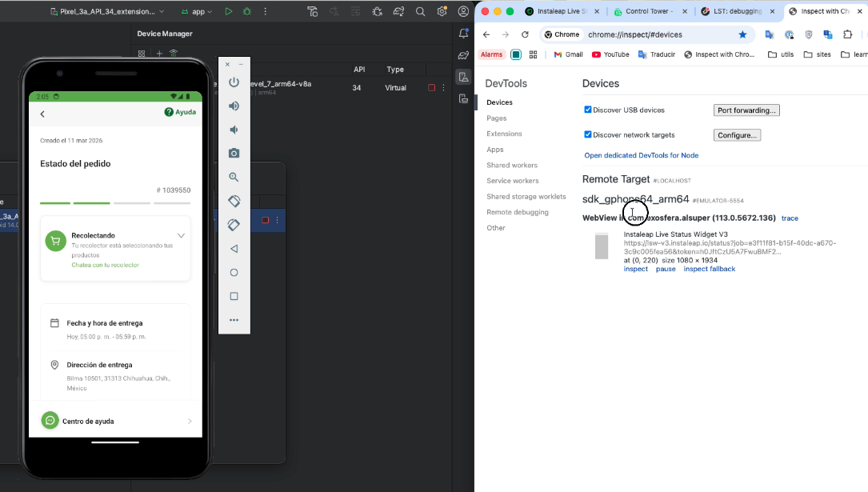Stop the virtual device with red square

432,87
